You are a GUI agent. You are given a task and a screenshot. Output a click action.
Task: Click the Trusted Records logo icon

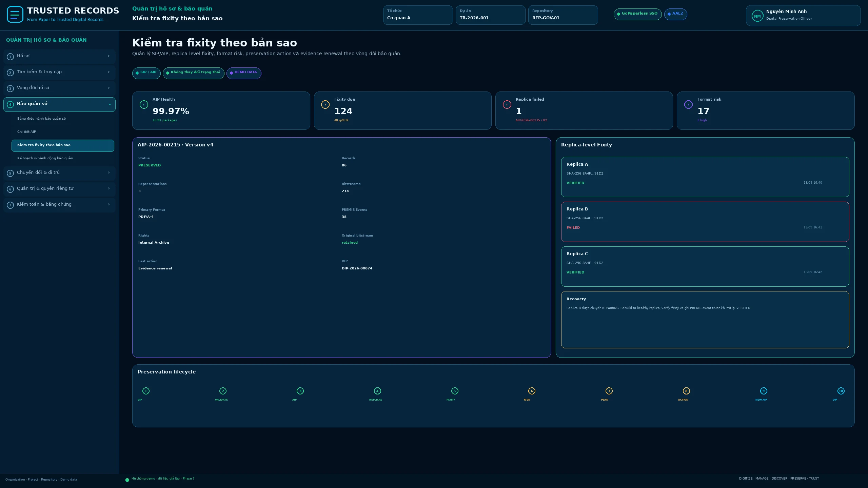tap(15, 15)
